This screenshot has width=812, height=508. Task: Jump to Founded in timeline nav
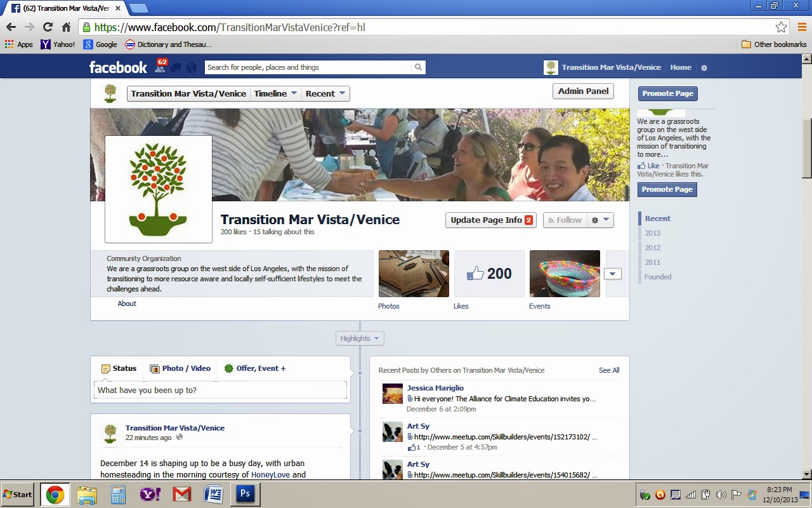658,277
